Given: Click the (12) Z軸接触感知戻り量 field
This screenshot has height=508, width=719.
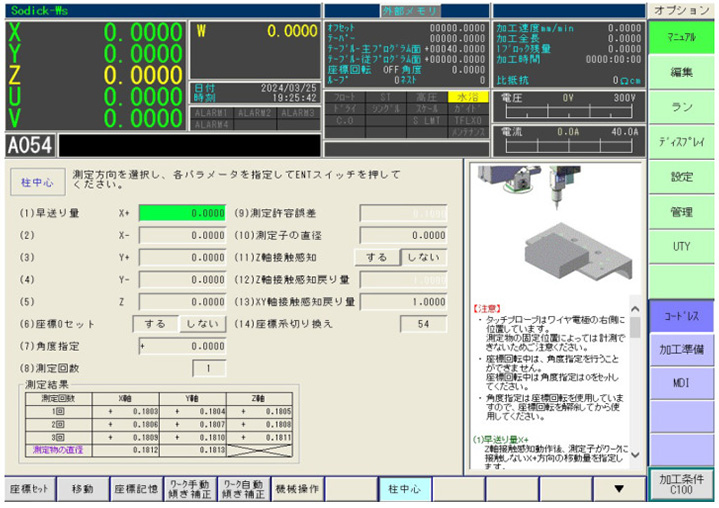Looking at the screenshot, I should tap(403, 280).
